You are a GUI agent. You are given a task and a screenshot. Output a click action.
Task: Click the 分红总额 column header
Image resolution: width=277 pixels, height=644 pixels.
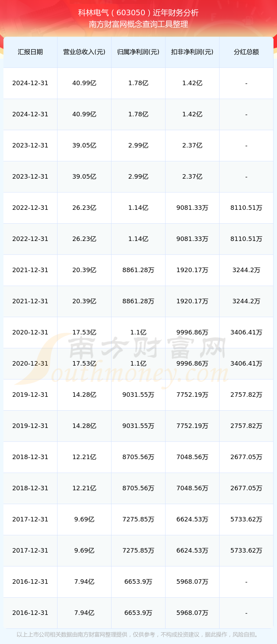tap(246, 52)
